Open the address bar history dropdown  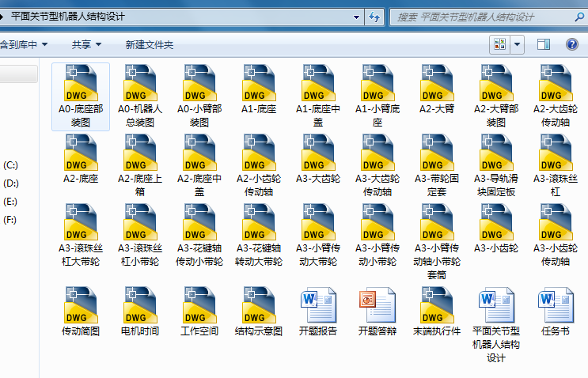tap(356, 17)
